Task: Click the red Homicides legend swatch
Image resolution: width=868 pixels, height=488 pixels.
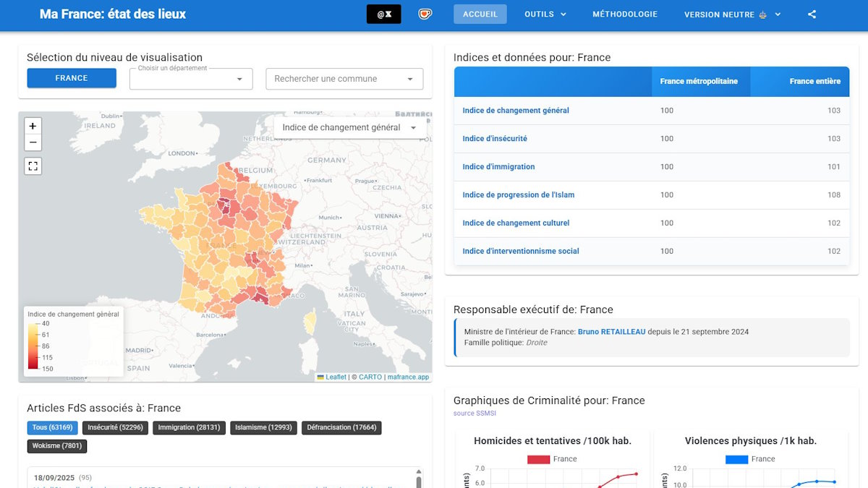Action: (538, 459)
